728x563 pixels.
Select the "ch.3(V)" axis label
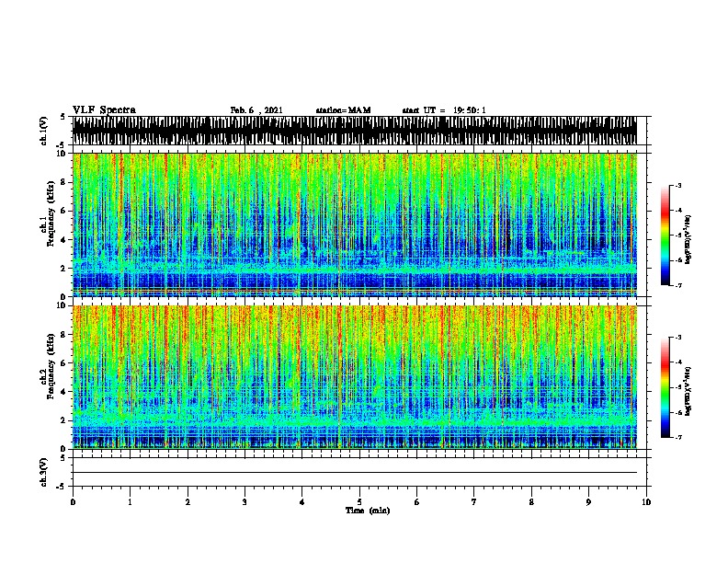click(x=43, y=472)
